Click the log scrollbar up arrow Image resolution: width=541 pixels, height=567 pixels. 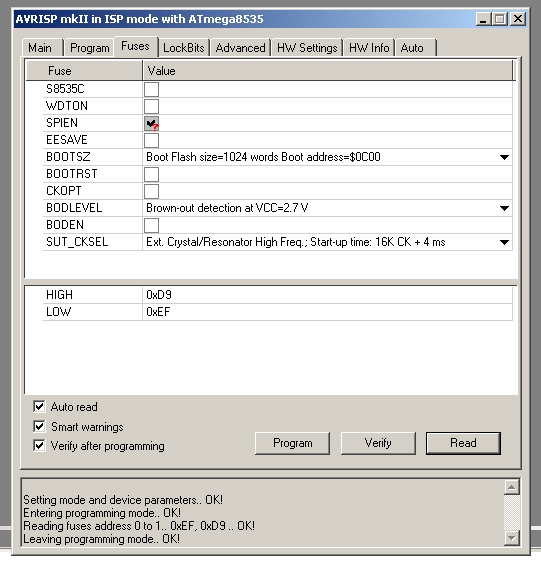pos(512,487)
